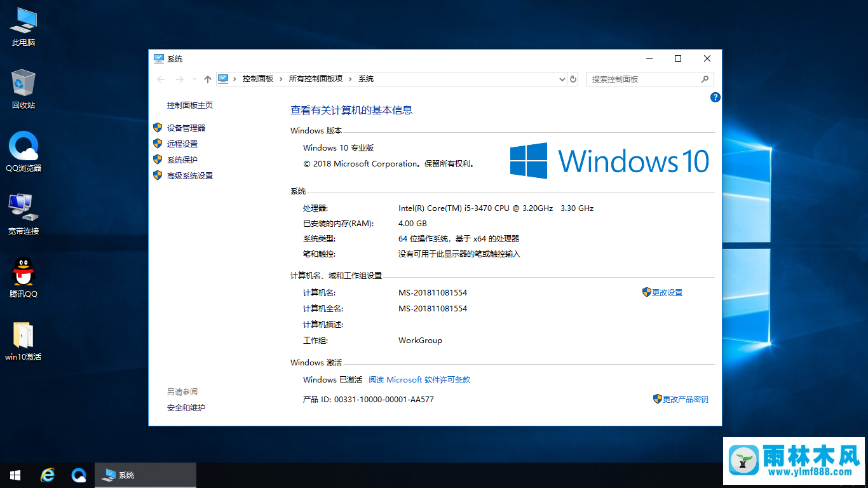Open 控制面板主页 link

190,105
